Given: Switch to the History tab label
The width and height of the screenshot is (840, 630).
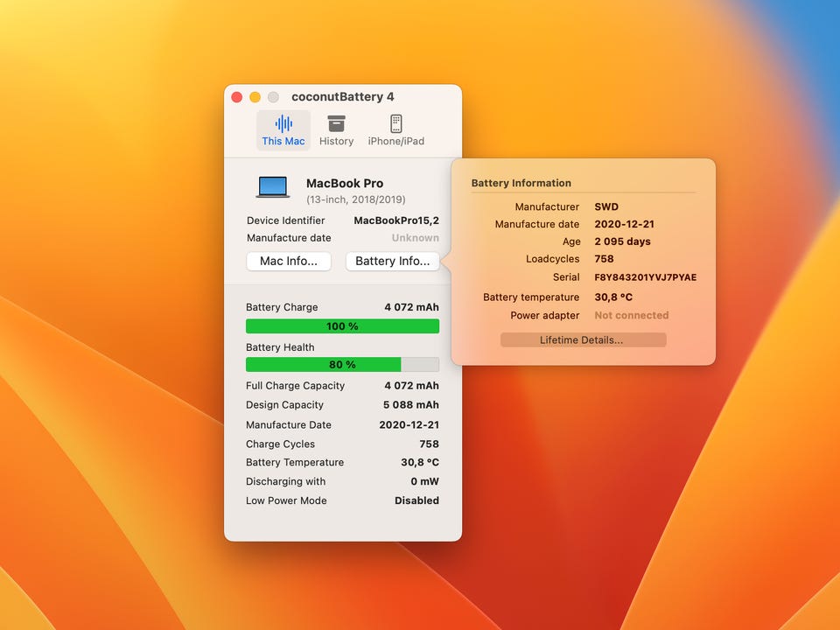Looking at the screenshot, I should (336, 141).
